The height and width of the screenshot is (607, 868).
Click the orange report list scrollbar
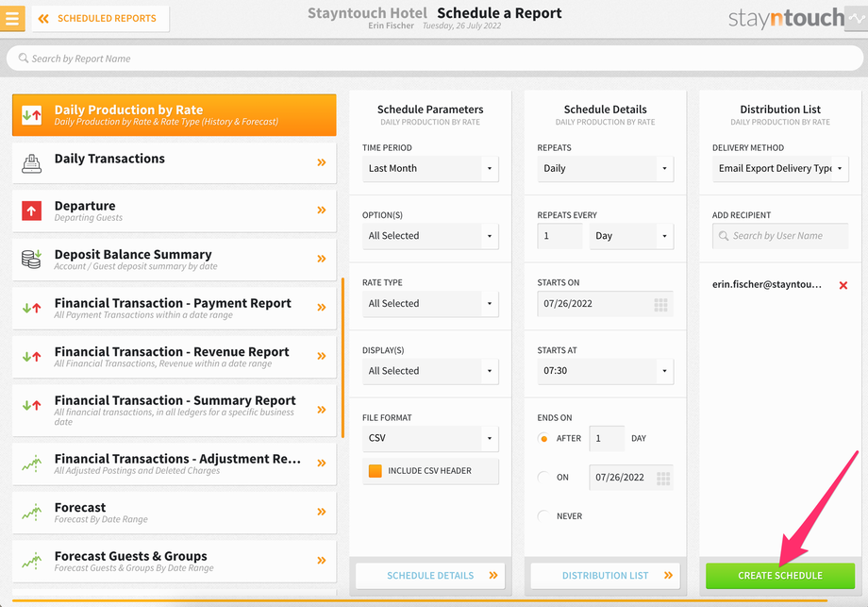342,358
